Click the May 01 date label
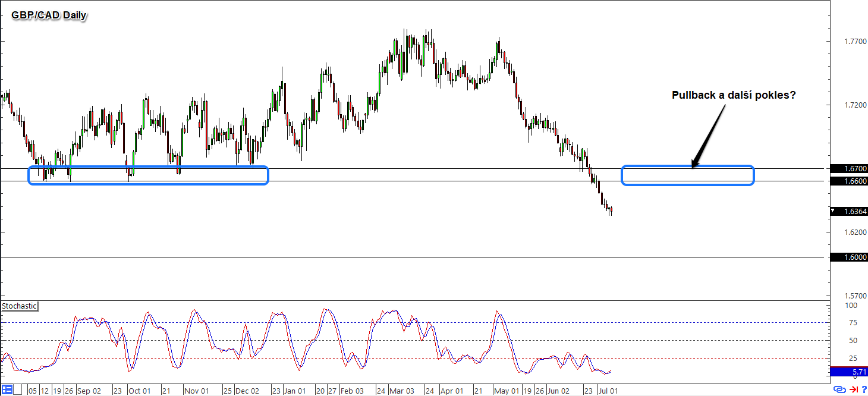The image size is (868, 396). pos(507,391)
